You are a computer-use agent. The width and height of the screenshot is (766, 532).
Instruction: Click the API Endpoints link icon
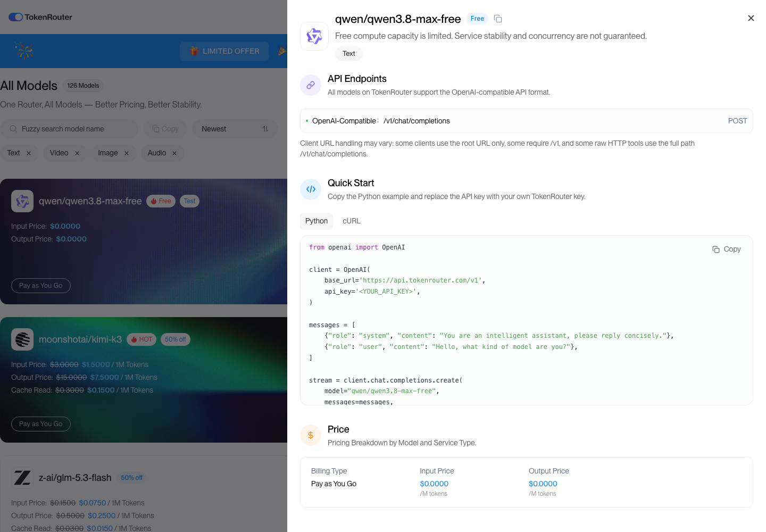click(311, 85)
